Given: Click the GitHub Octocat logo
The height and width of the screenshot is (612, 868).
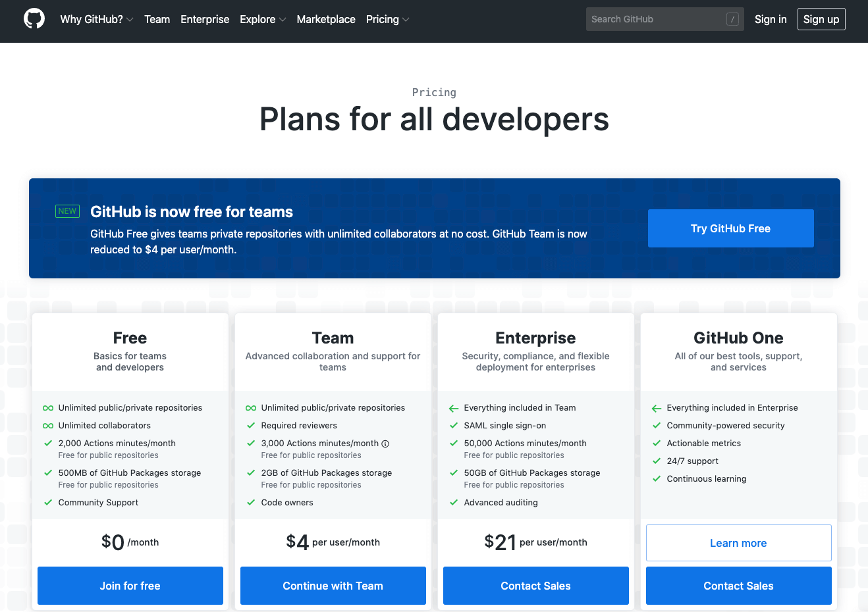Looking at the screenshot, I should [34, 19].
